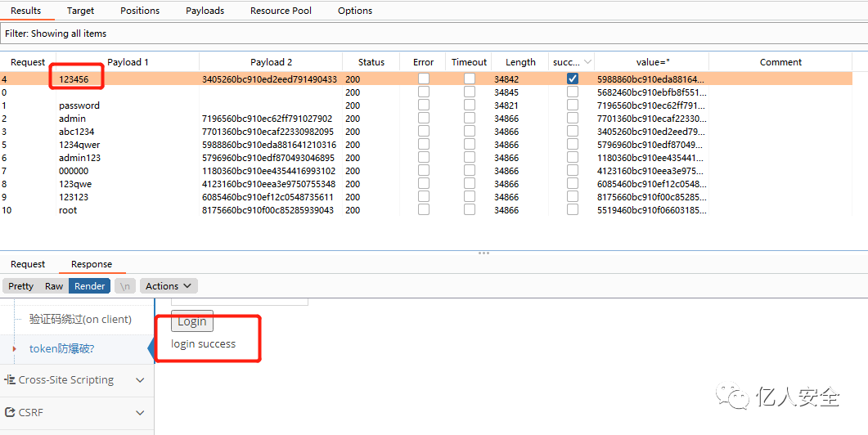868x435 pixels.
Task: Select payload 123456 cell
Action: (74, 79)
